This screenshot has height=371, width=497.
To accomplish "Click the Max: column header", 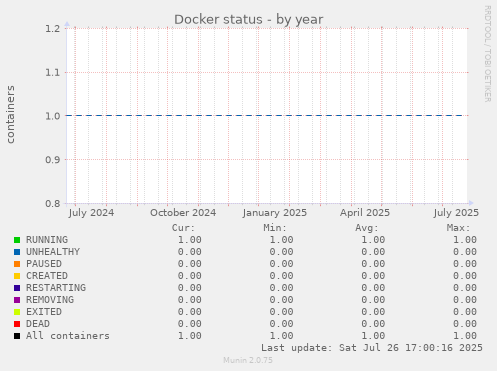I will pos(458,228).
